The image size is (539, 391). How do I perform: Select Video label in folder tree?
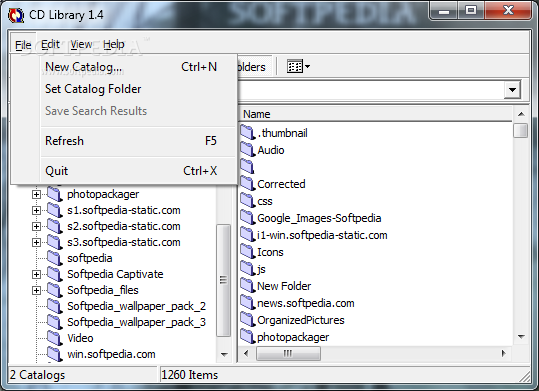[x=80, y=338]
